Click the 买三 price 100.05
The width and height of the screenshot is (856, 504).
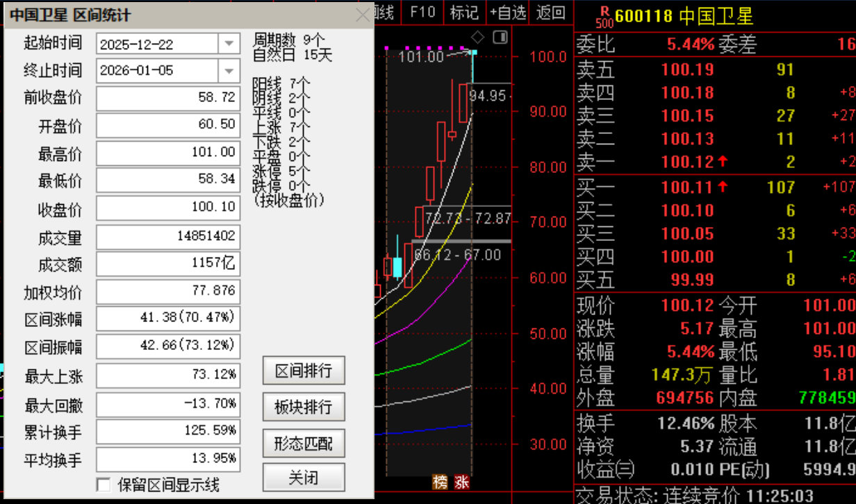click(x=687, y=233)
